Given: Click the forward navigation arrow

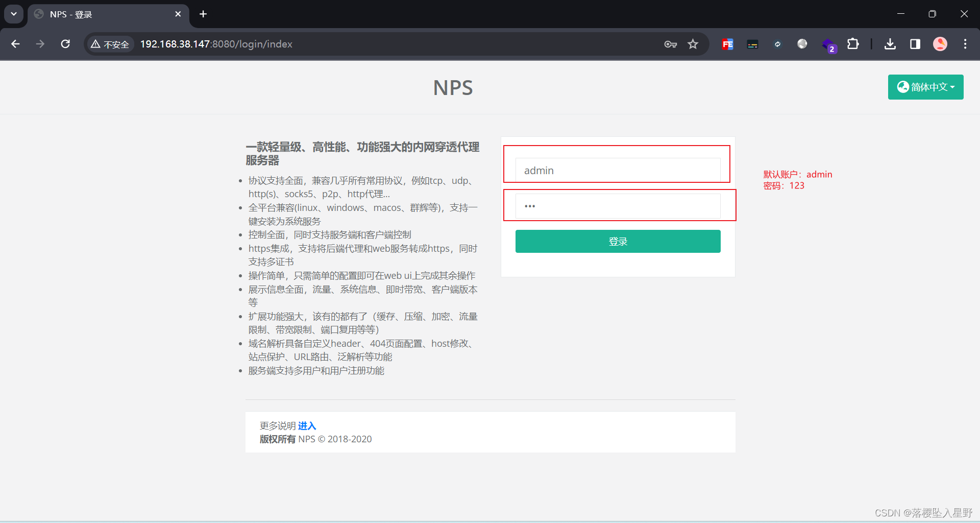Looking at the screenshot, I should [40, 44].
